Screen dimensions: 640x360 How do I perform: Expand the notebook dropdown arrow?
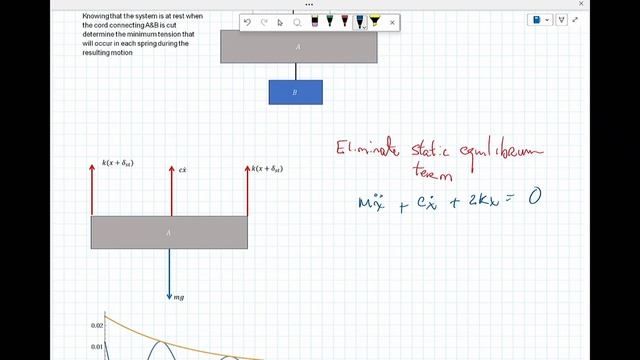click(547, 20)
